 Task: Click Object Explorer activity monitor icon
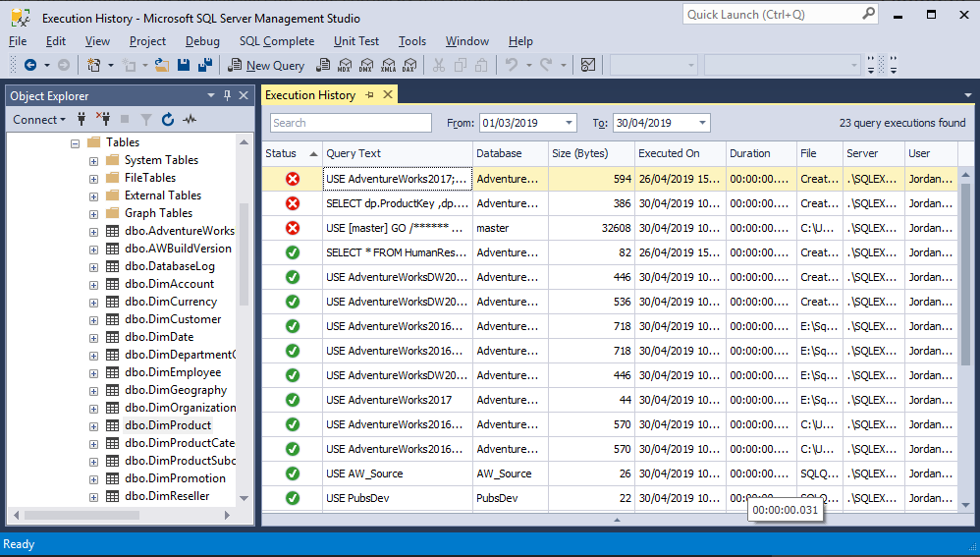click(190, 119)
